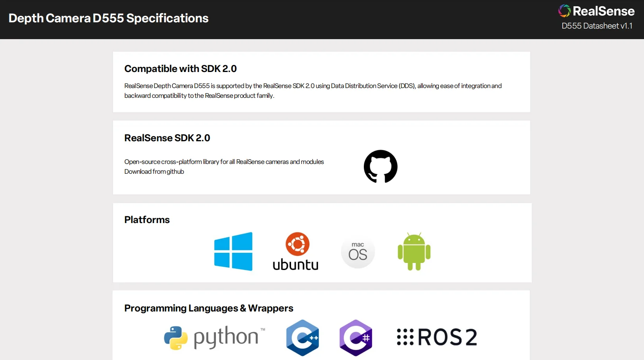The image size is (644, 360).
Task: Click the open-source cross-platform library description
Action: pyautogui.click(x=224, y=162)
